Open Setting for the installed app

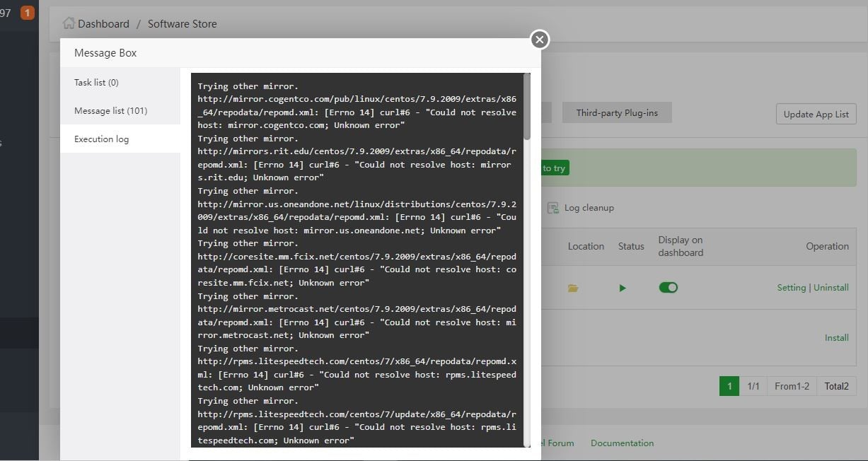click(792, 288)
